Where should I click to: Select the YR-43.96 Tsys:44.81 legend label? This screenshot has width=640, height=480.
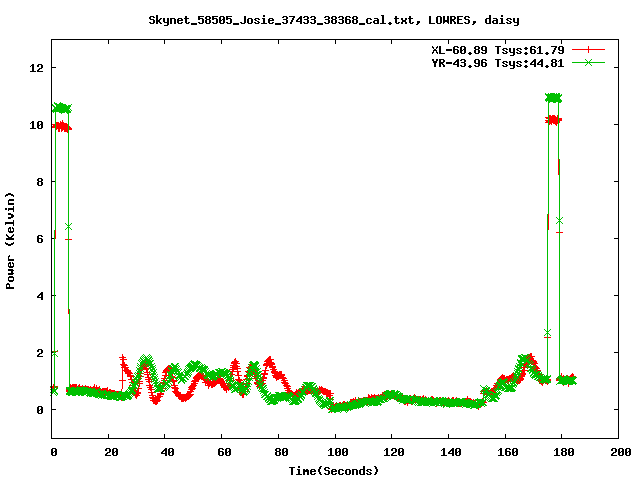point(498,63)
